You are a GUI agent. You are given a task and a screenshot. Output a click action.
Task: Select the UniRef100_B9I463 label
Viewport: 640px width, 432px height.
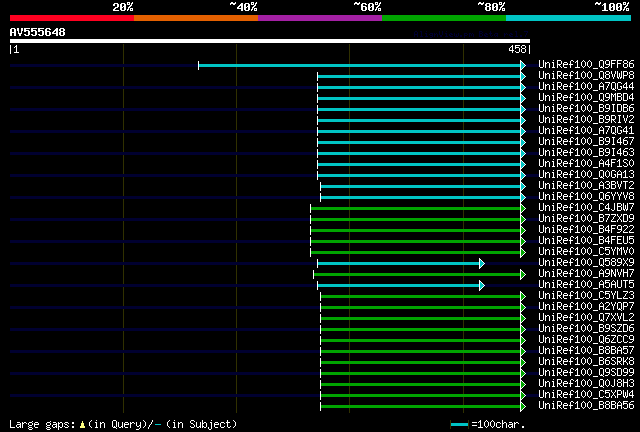586,153
